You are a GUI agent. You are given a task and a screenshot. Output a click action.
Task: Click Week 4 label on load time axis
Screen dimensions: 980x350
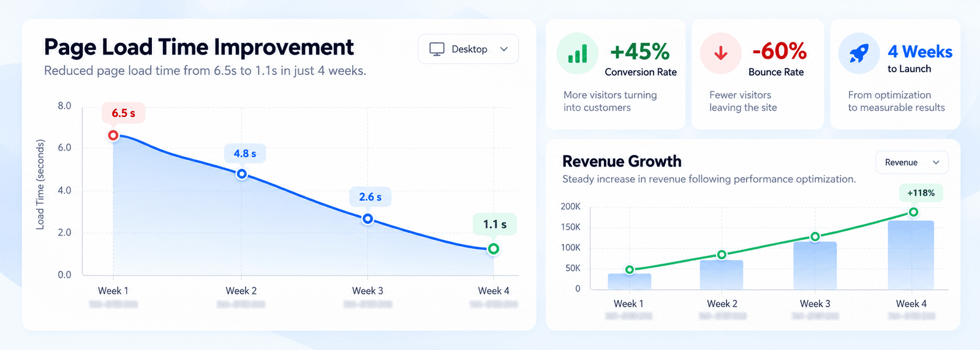[x=494, y=291]
